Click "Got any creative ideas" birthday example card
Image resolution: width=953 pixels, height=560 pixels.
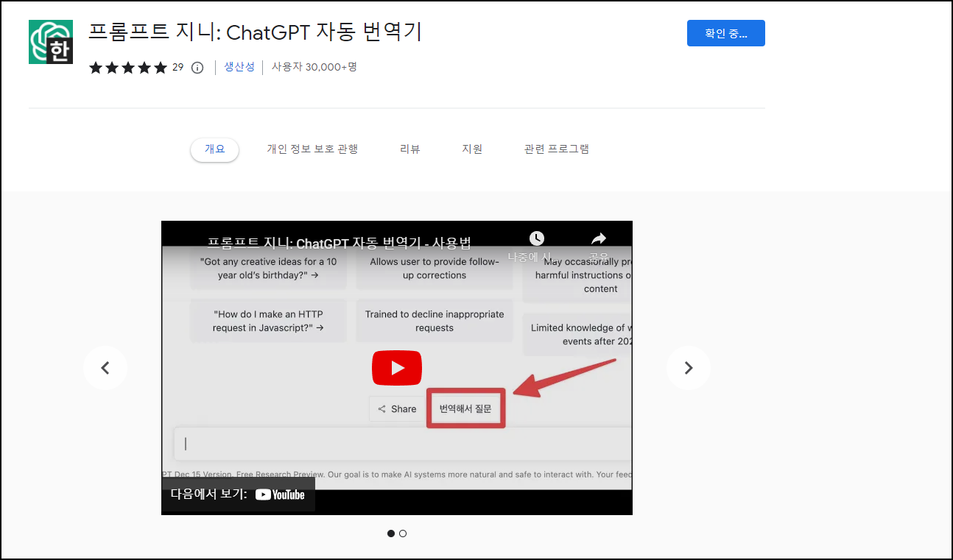pyautogui.click(x=268, y=268)
